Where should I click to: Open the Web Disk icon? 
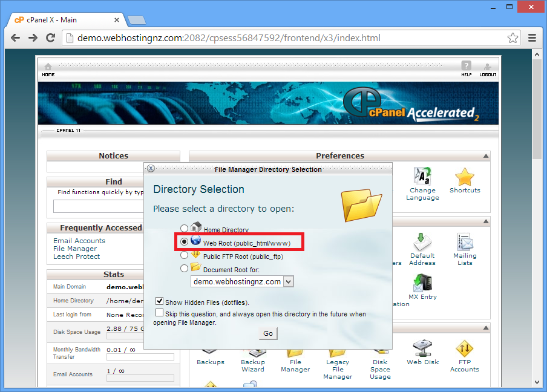point(422,348)
